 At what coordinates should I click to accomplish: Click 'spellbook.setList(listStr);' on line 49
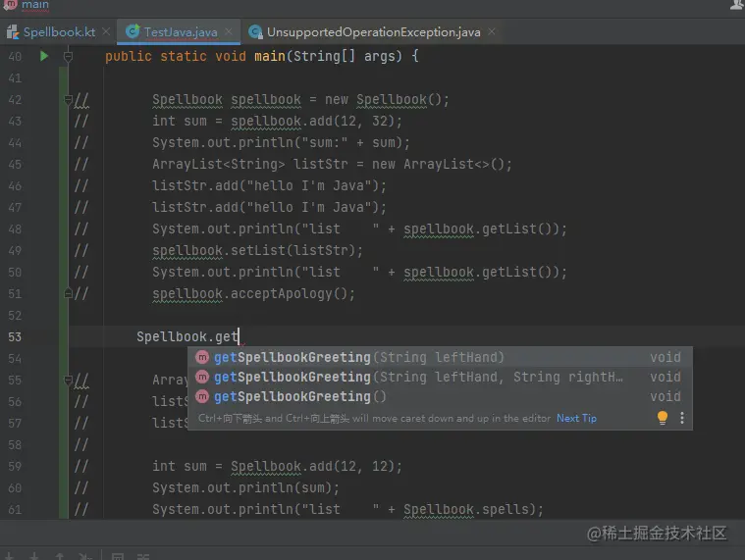tap(257, 250)
